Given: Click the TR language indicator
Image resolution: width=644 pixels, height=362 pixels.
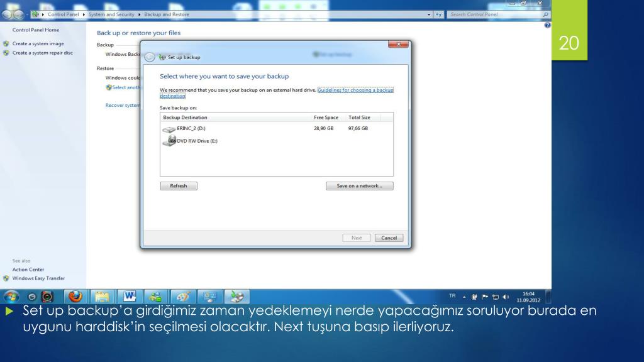Looking at the screenshot, I should click(452, 296).
